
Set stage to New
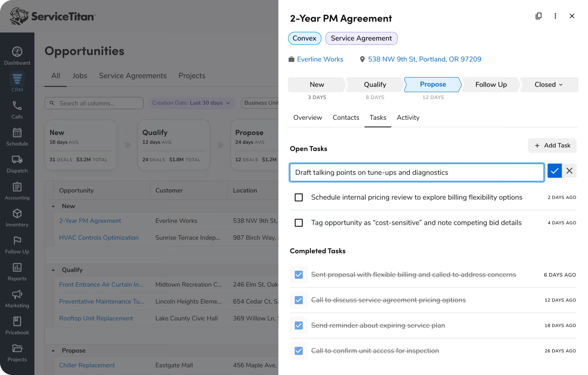coord(317,85)
